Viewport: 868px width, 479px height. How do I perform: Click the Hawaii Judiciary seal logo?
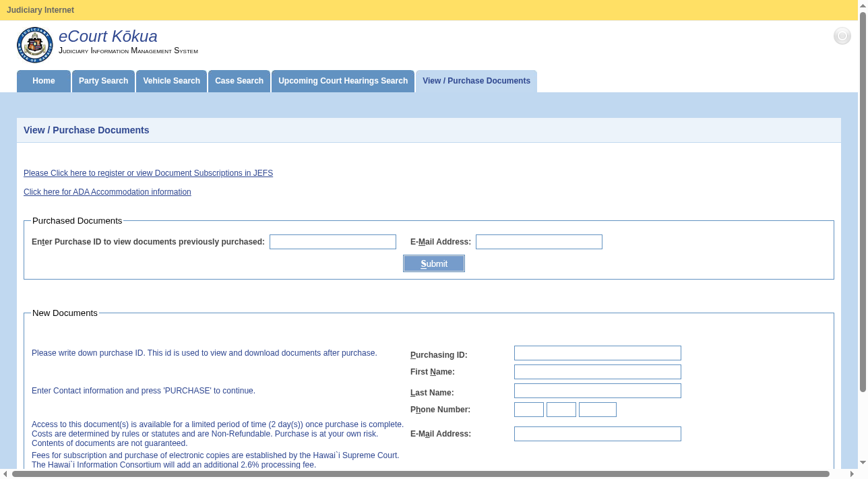pos(34,45)
